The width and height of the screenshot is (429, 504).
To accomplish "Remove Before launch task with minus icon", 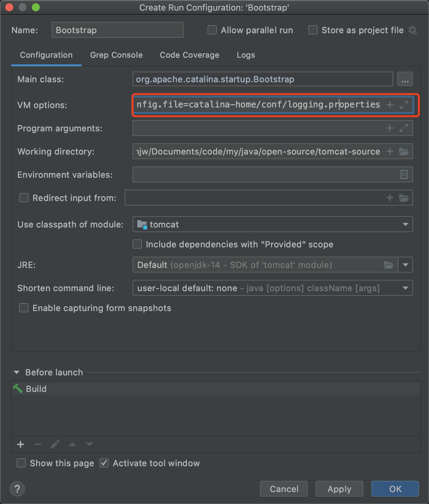I will [38, 444].
